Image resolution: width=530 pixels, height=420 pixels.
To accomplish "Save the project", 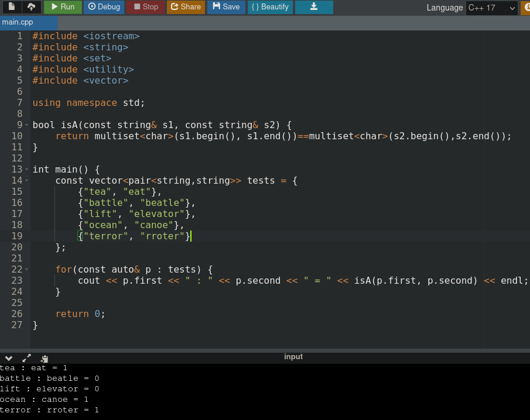I will (226, 7).
